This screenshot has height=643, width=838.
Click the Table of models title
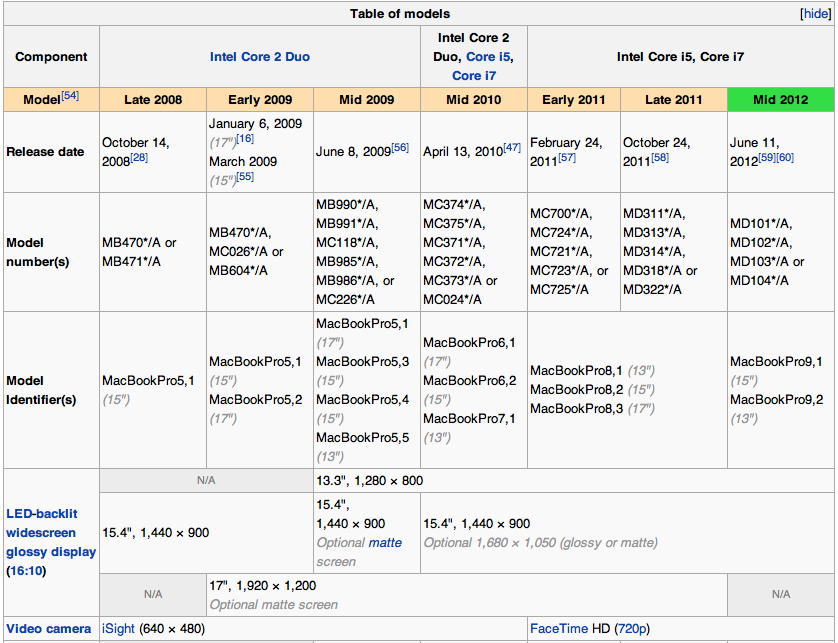(400, 14)
